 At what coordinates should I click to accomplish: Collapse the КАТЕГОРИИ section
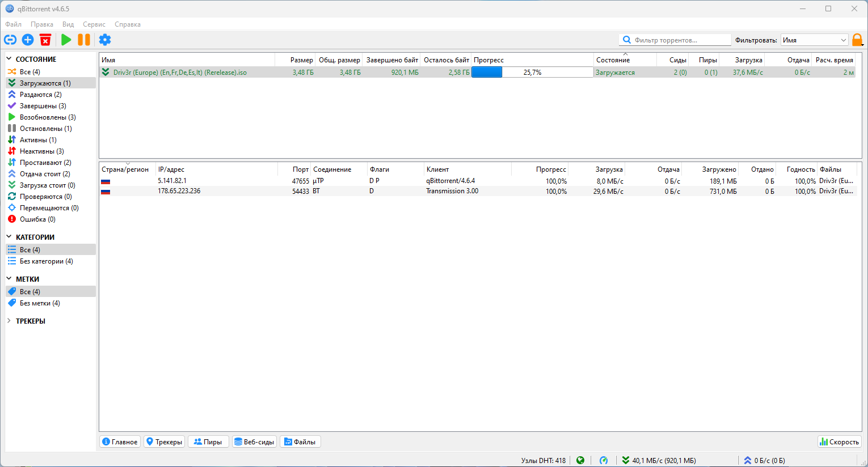click(x=9, y=237)
